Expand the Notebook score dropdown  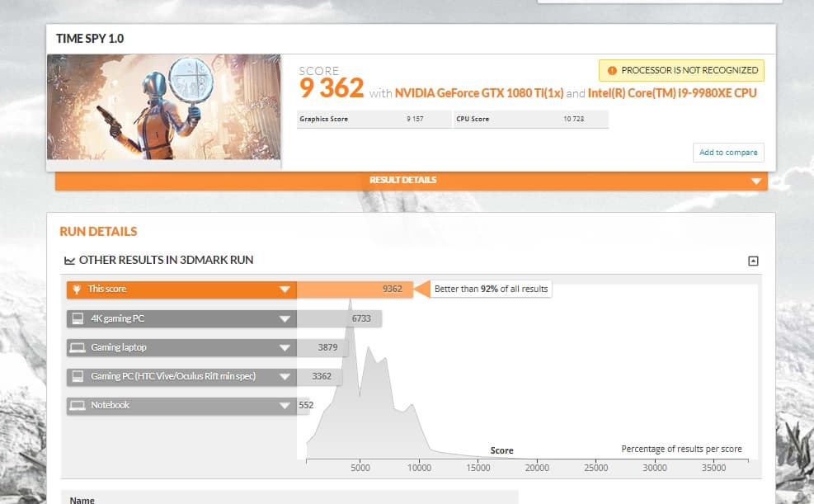pyautogui.click(x=286, y=405)
